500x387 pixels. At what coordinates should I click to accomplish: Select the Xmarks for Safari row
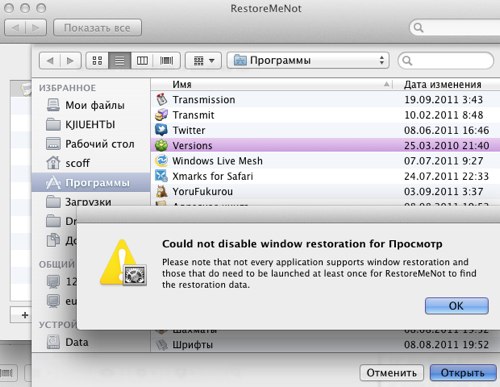(325, 176)
